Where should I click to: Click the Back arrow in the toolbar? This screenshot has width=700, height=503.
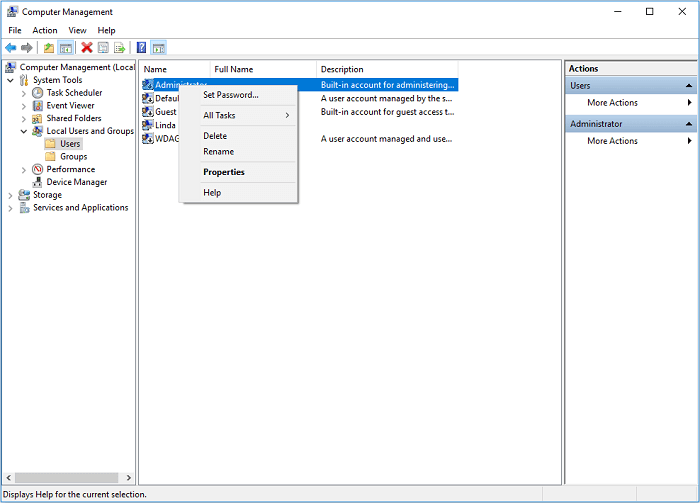11,47
